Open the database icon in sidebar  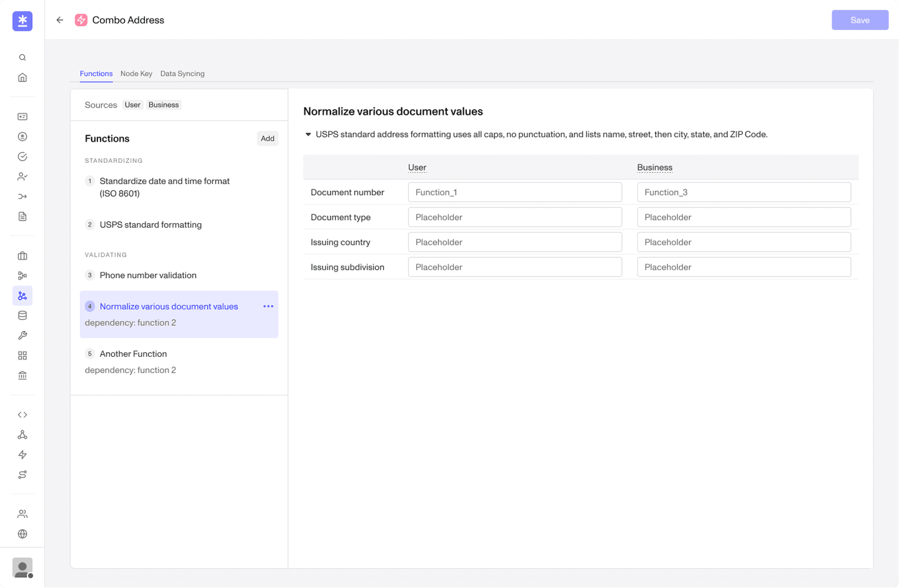23,315
